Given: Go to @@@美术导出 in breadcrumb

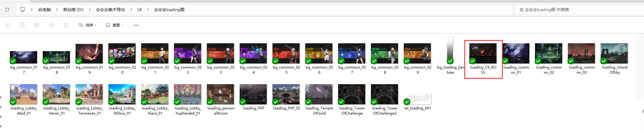Looking at the screenshot, I should click(110, 10).
